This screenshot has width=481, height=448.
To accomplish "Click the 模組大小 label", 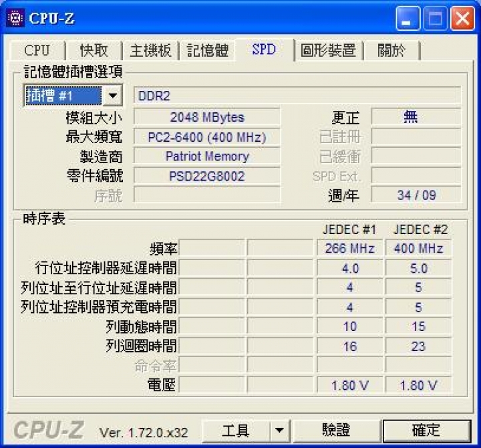I will [x=94, y=118].
